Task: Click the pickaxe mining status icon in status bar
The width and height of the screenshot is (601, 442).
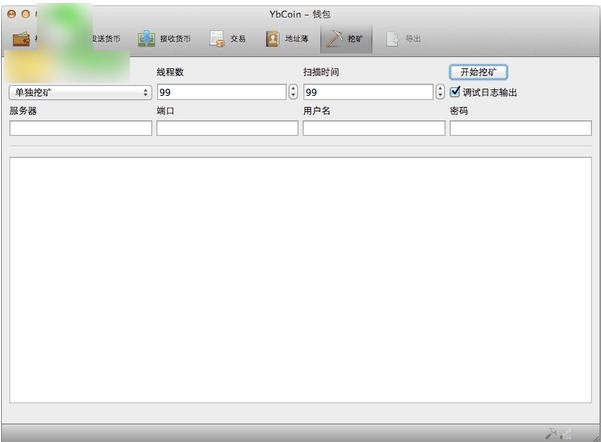Action: [551, 434]
